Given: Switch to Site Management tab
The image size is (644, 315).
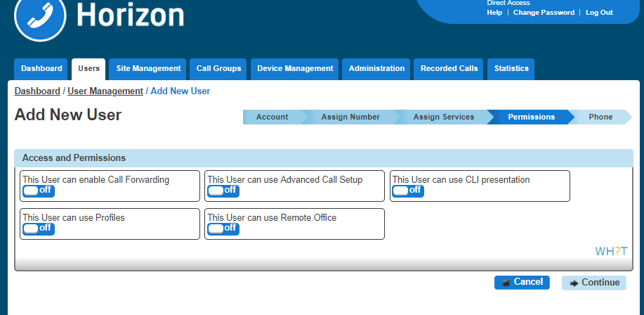Looking at the screenshot, I should (148, 69).
